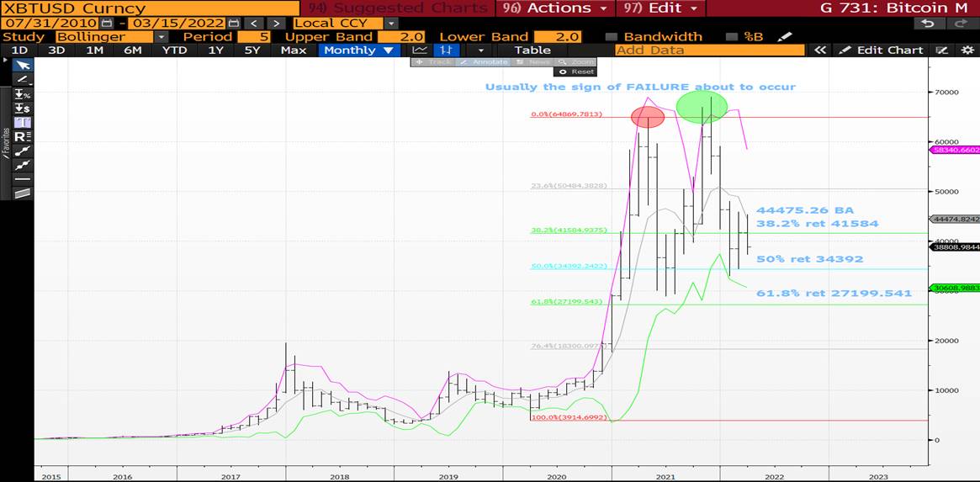
Task: Set range to 1Y
Action: pyautogui.click(x=215, y=50)
